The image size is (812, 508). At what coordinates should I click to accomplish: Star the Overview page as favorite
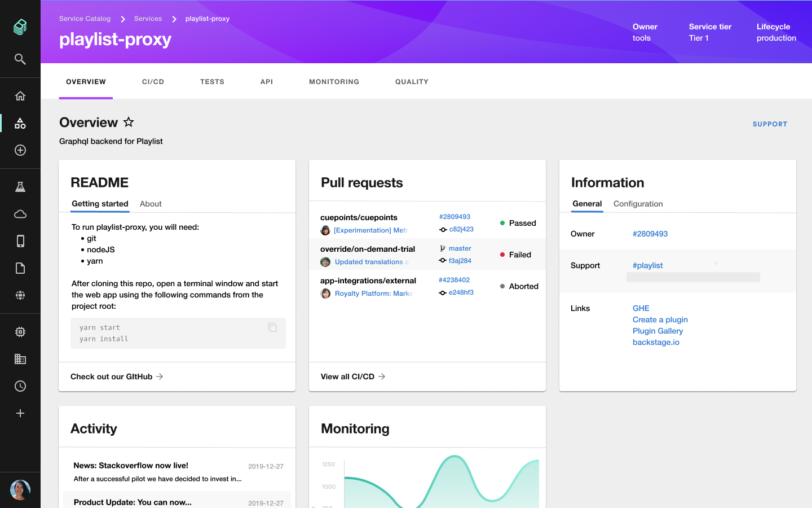click(129, 122)
